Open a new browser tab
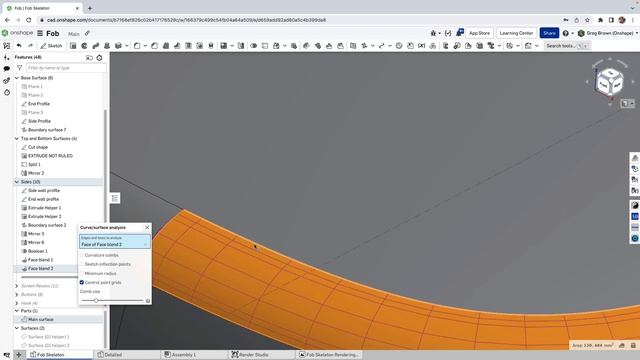The image size is (640, 360). pos(90,8)
